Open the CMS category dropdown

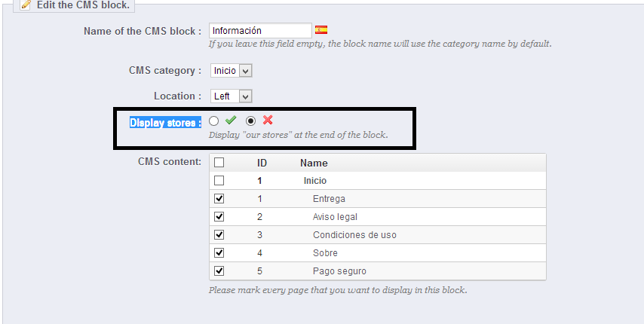(231, 71)
